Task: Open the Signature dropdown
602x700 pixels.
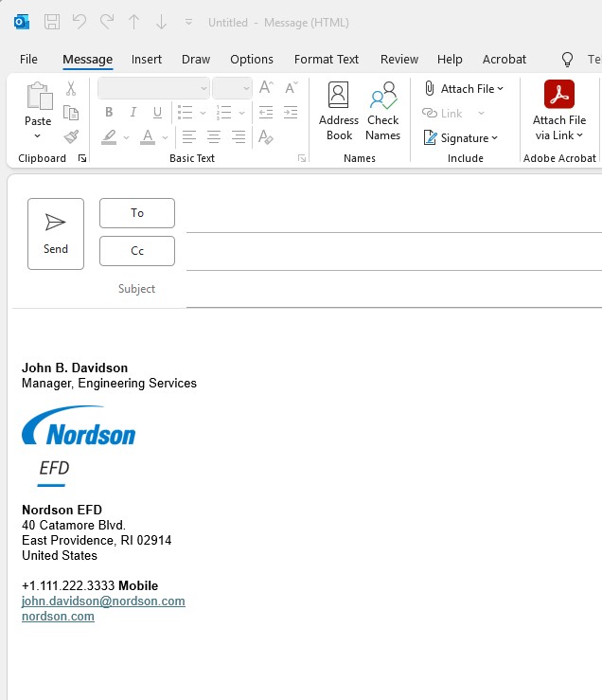Action: (460, 138)
